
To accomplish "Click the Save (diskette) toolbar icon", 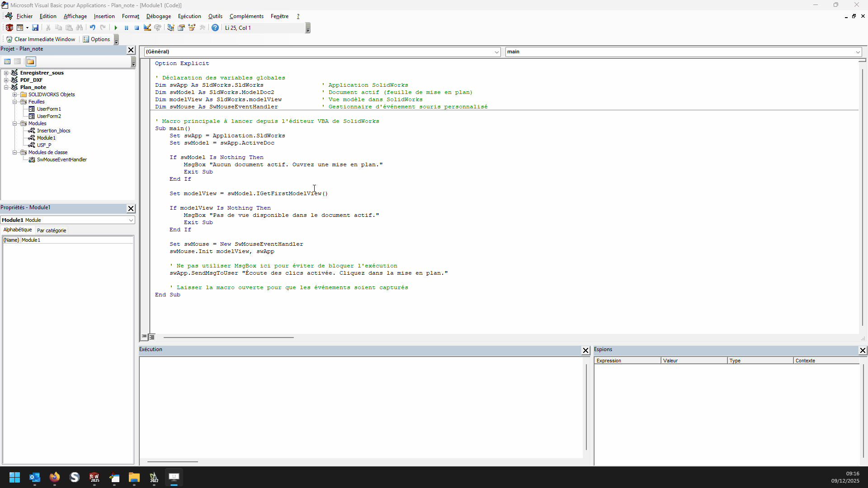I will pyautogui.click(x=35, y=28).
